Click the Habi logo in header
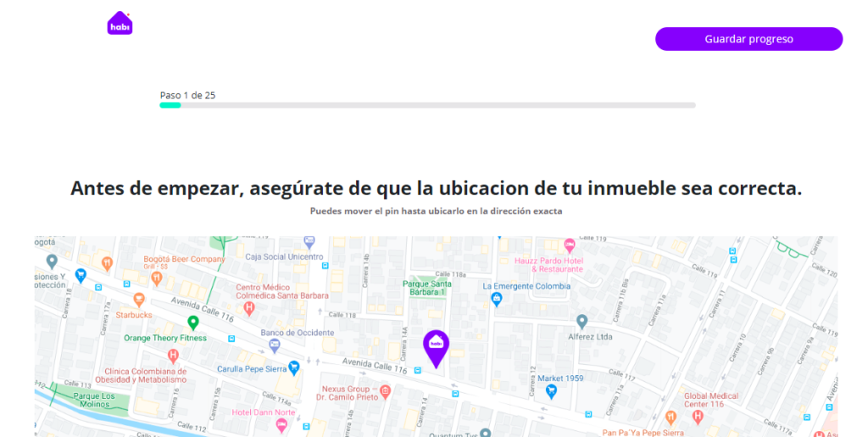Viewport: 868px width, 437px height. (120, 23)
